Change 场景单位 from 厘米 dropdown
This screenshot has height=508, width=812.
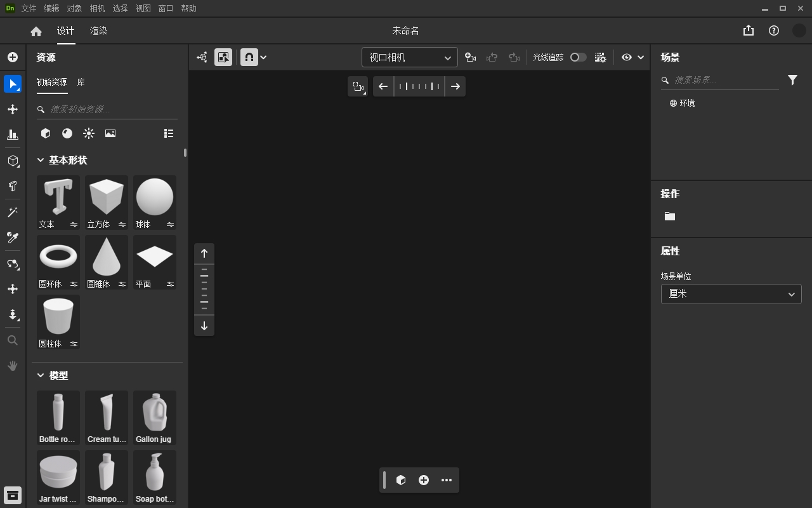point(731,294)
